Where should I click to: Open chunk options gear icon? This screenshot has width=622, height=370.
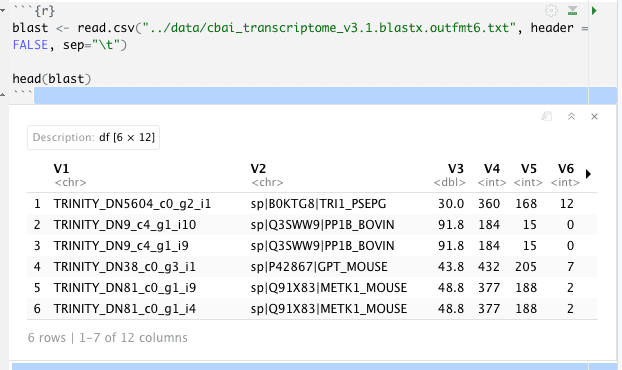pos(551,10)
